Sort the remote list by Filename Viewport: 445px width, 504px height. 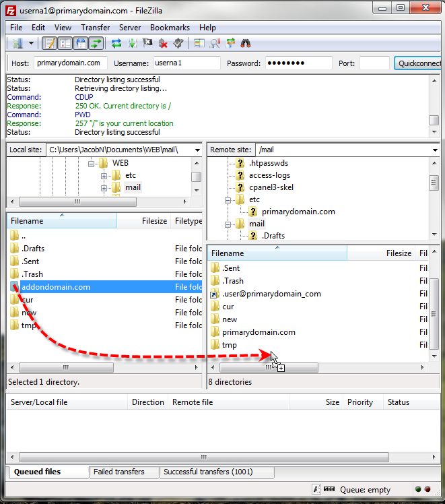coord(277,253)
